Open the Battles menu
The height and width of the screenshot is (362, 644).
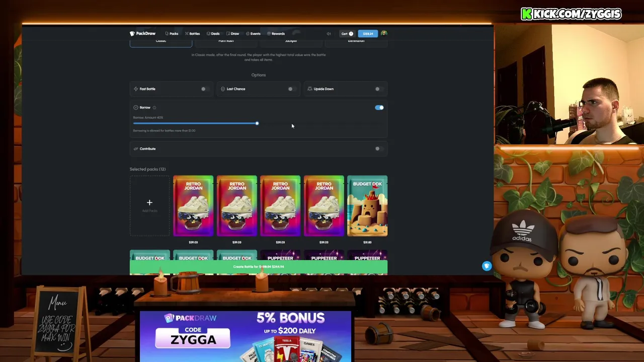192,34
